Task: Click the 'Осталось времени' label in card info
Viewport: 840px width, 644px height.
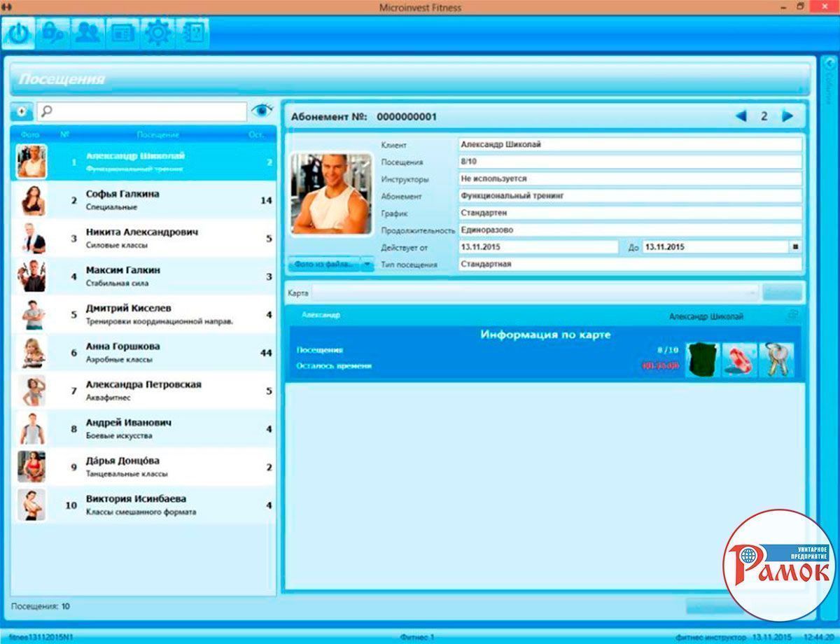Action: pos(334,365)
